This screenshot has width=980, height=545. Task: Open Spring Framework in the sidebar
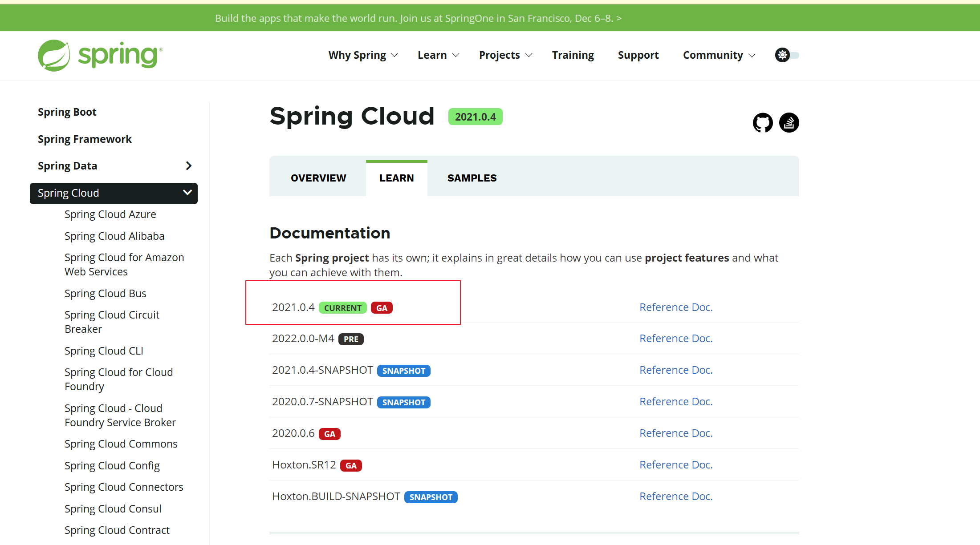[x=85, y=139]
